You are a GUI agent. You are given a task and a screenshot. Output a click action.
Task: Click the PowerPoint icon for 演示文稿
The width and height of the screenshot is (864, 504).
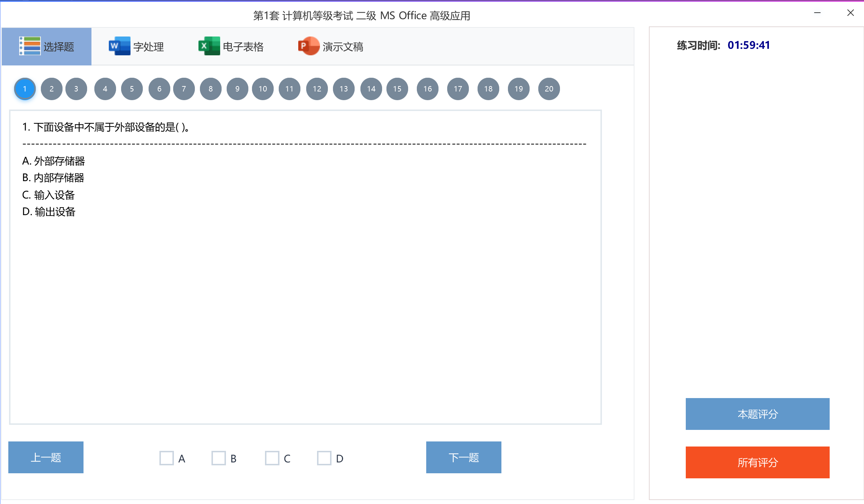[x=308, y=46]
